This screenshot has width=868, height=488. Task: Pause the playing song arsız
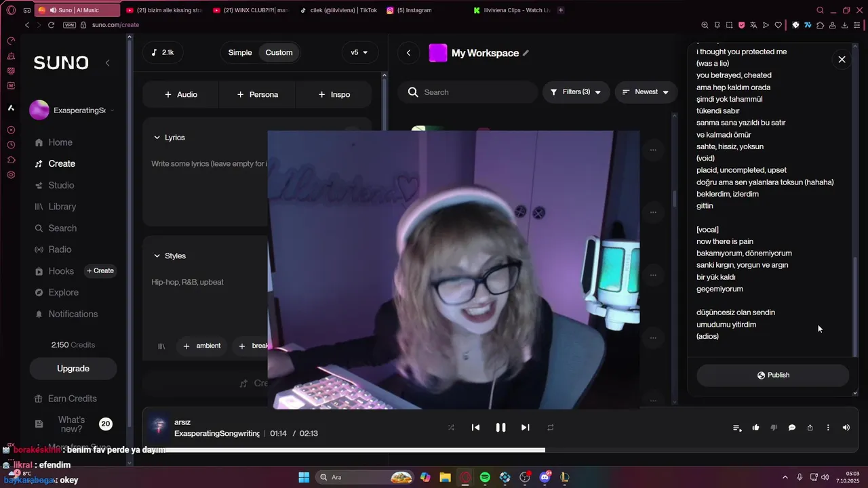click(500, 428)
